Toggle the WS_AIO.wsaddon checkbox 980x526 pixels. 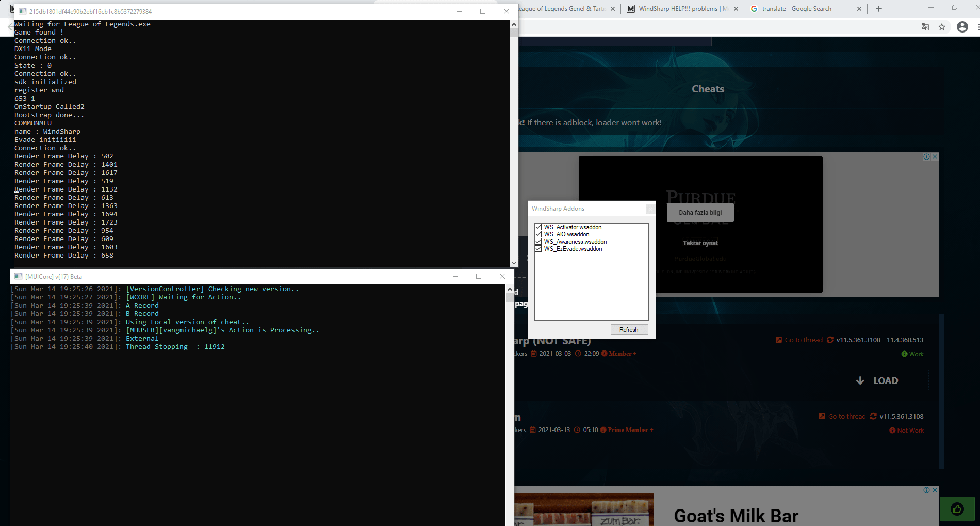(538, 234)
